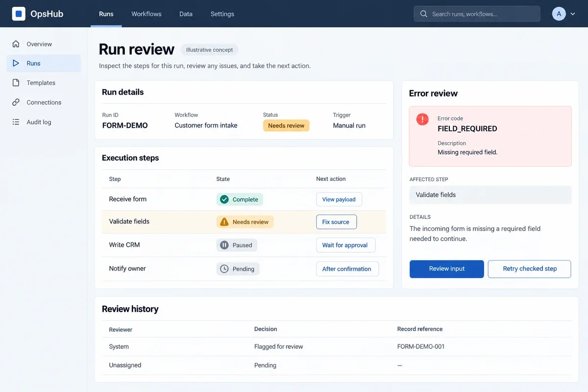Click the After confirmation button
The height and width of the screenshot is (392, 588).
pyautogui.click(x=347, y=269)
